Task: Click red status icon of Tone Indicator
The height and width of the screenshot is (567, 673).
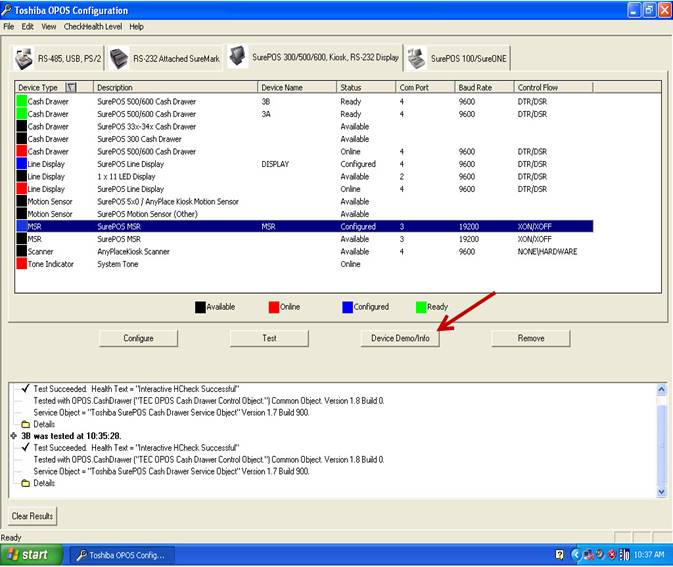Action: tap(20, 264)
